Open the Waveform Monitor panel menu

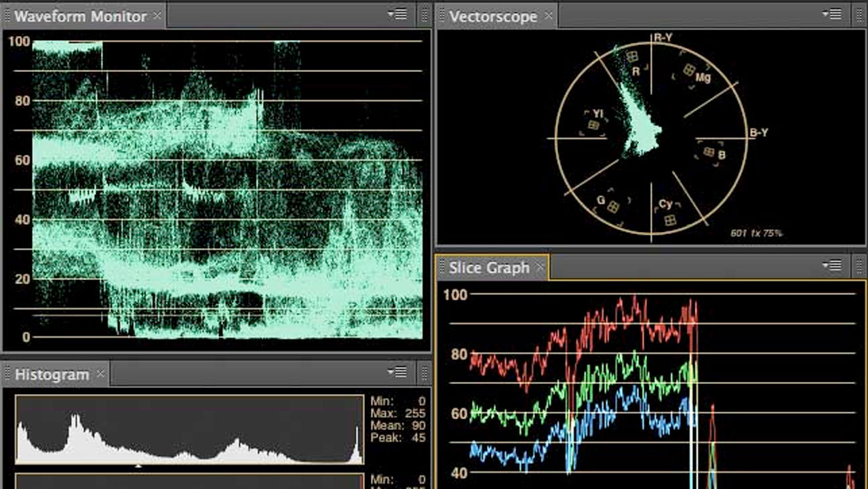click(397, 14)
